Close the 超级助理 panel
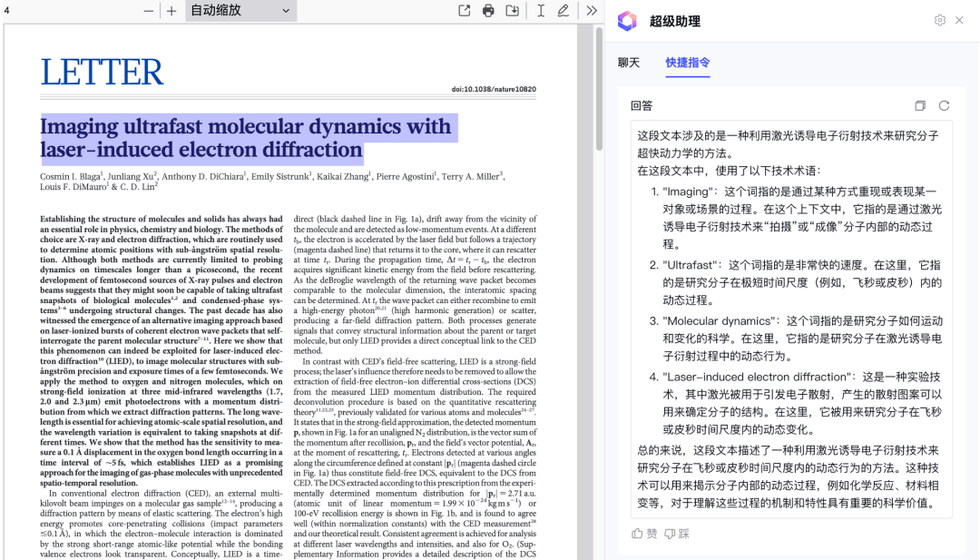This screenshot has width=980, height=560. point(959,20)
